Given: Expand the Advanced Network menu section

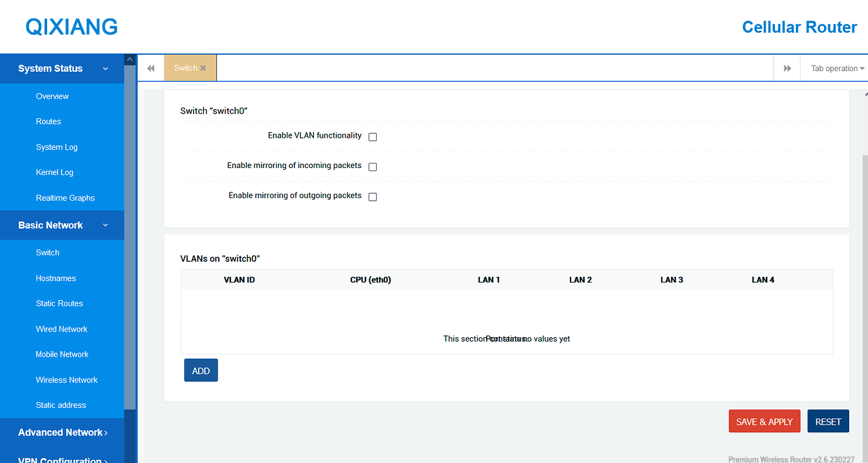Looking at the screenshot, I should point(62,432).
